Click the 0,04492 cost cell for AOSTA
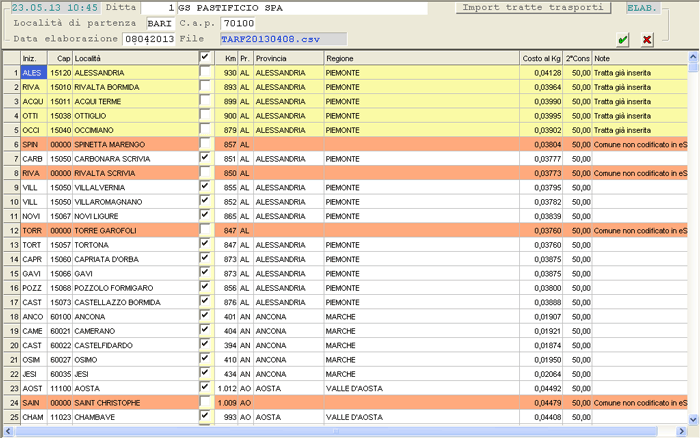This screenshot has width=700, height=438. [x=541, y=388]
